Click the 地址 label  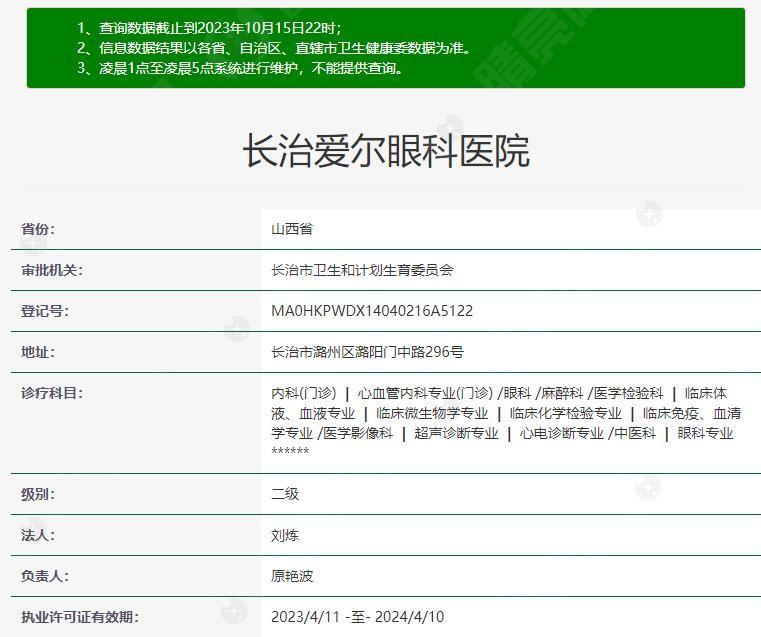(38, 352)
